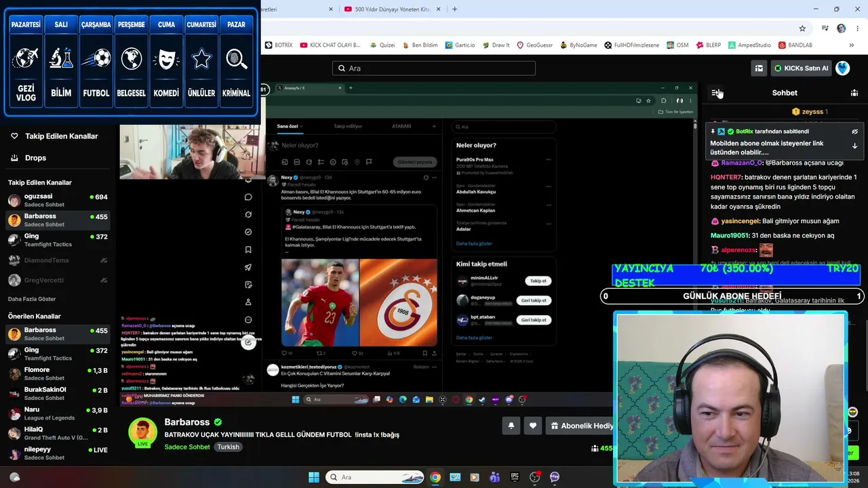This screenshot has width=868, height=488.
Task: Open the dashboard icon beside KICKs button
Action: 759,68
